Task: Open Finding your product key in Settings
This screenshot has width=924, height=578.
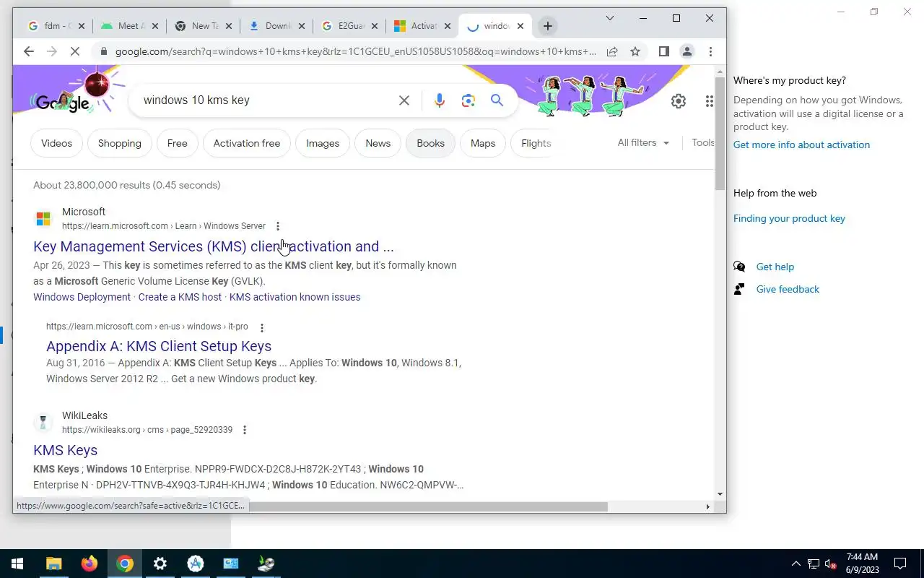Action: [789, 218]
